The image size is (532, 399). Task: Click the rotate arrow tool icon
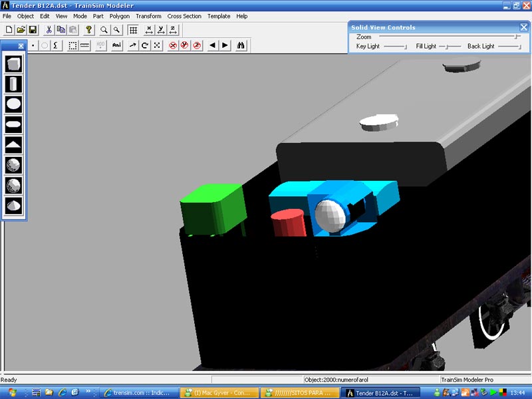click(144, 45)
